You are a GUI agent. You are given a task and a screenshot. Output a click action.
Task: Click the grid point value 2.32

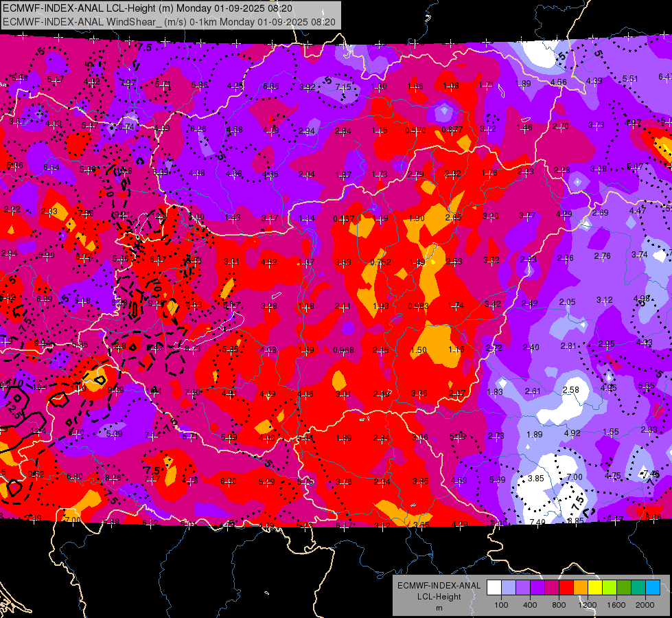point(452,173)
